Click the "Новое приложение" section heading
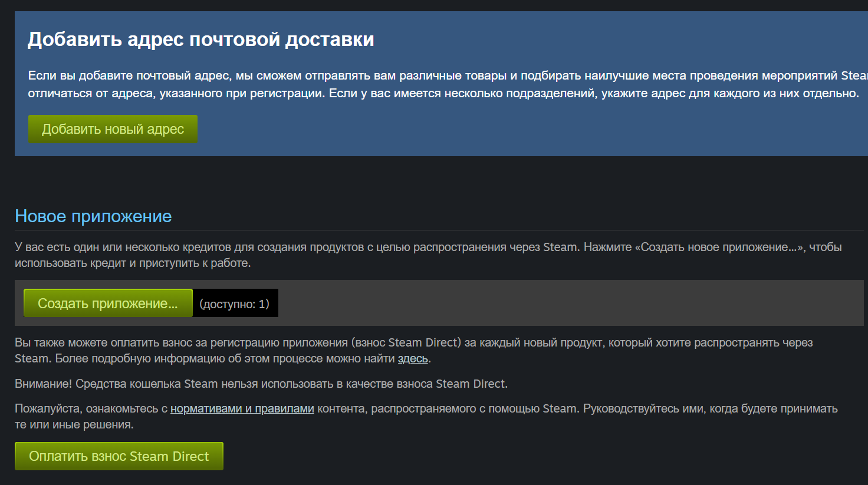Viewport: 868px width, 485px height. pos(93,216)
